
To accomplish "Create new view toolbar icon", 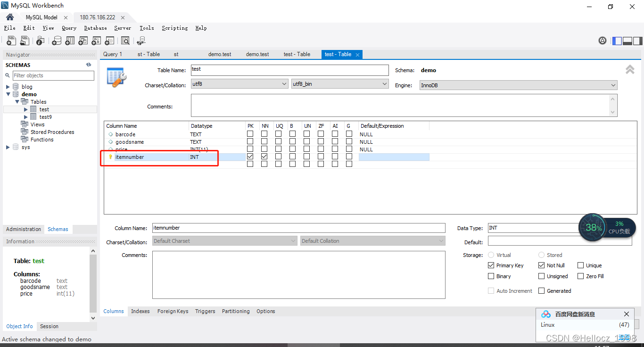I will coord(83,41).
